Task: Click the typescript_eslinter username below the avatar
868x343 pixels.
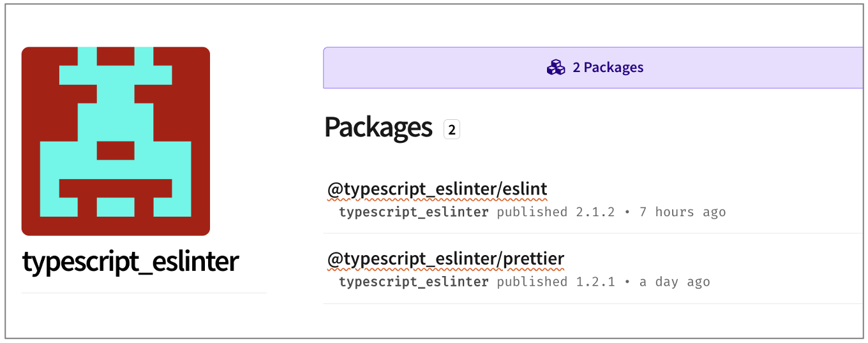Action: 130,261
